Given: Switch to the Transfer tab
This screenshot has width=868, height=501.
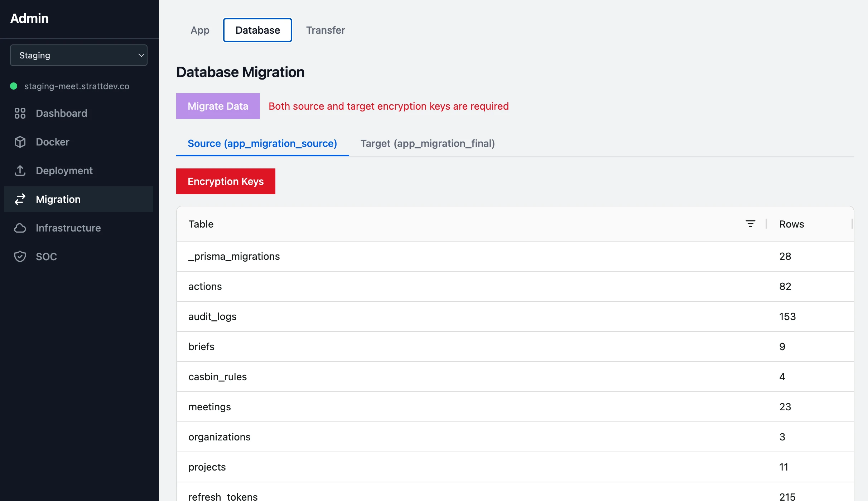Looking at the screenshot, I should point(325,30).
